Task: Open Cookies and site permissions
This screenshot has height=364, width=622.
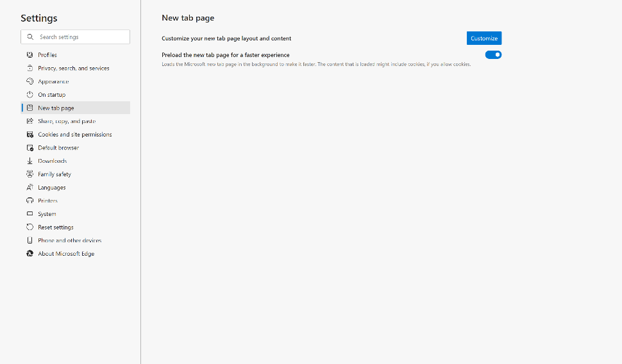Action: pyautogui.click(x=76, y=135)
